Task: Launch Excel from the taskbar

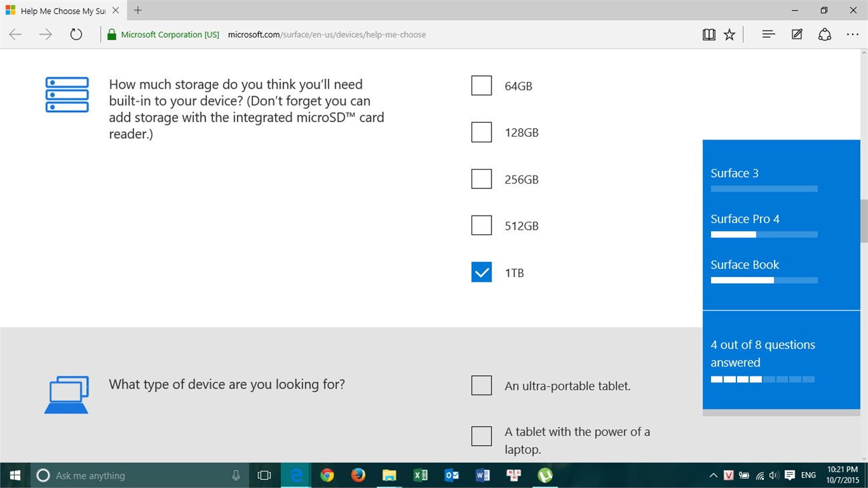Action: coord(421,475)
